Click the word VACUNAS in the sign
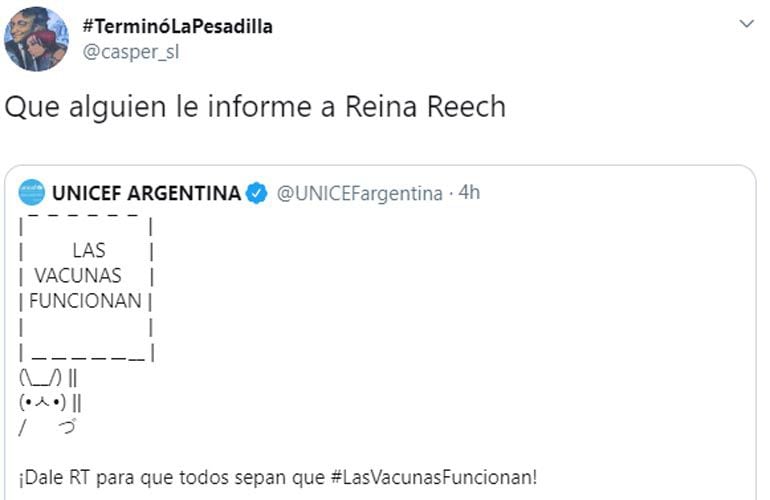Image resolution: width=770 pixels, height=500 pixels. pyautogui.click(x=78, y=275)
